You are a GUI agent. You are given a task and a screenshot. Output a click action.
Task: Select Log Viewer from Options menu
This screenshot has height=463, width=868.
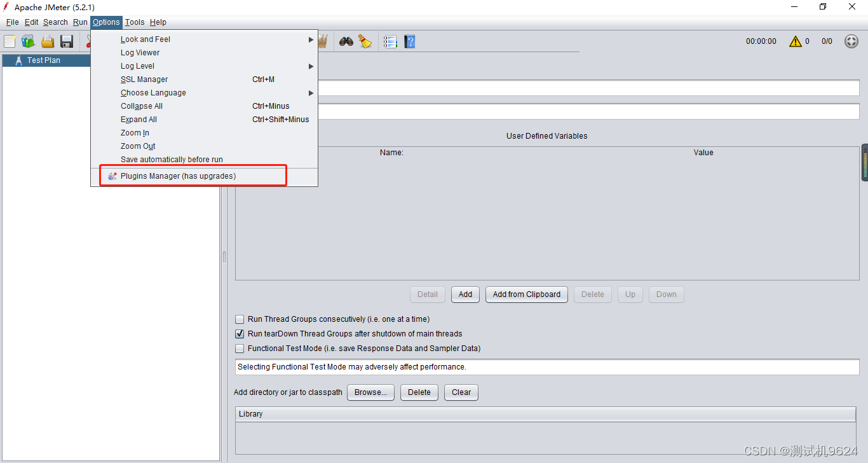[x=204, y=53]
